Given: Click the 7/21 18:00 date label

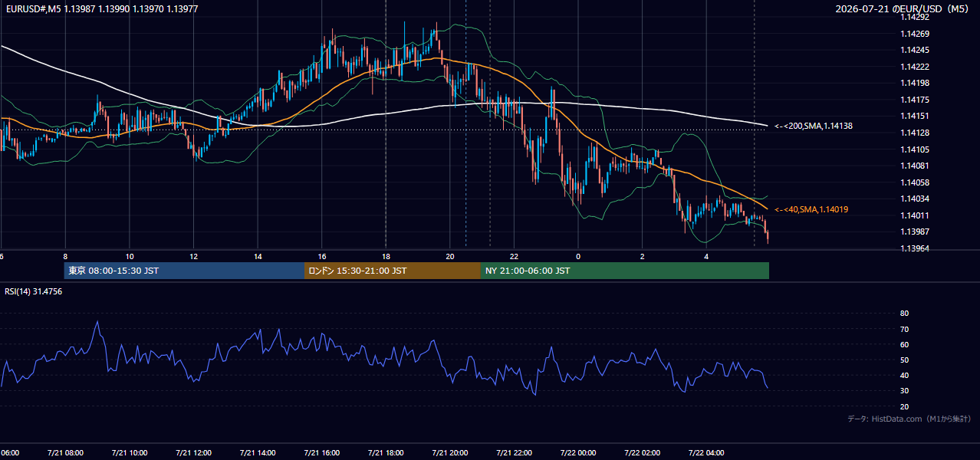Looking at the screenshot, I should point(385,453).
